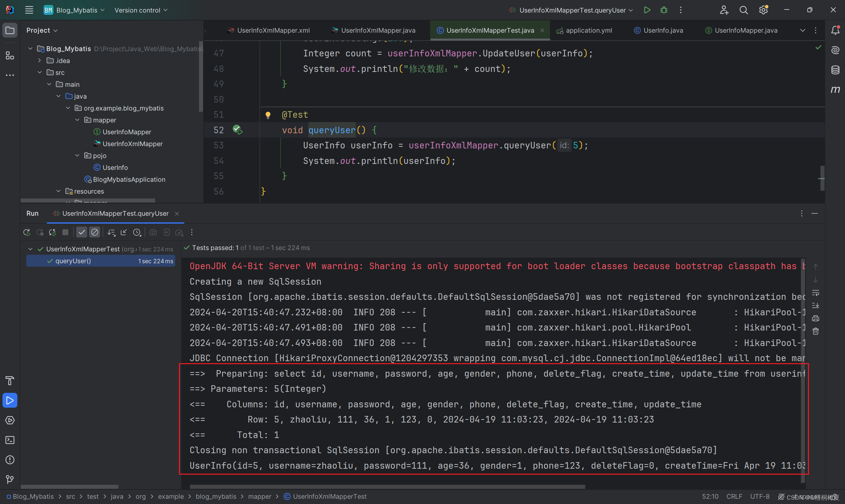This screenshot has height=504, width=845.
Task: Open the Project tool window icon
Action: coord(10,30)
